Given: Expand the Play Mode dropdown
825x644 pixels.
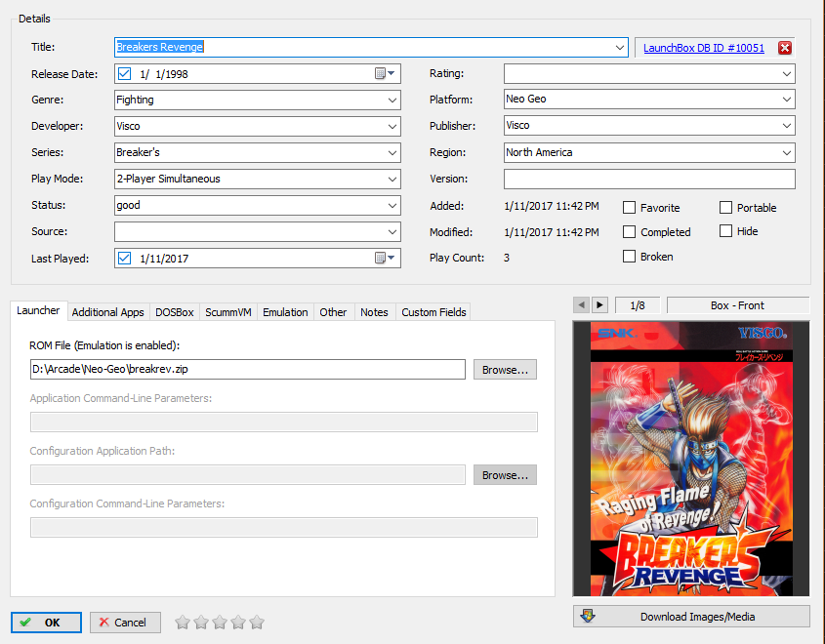Looking at the screenshot, I should pos(392,179).
